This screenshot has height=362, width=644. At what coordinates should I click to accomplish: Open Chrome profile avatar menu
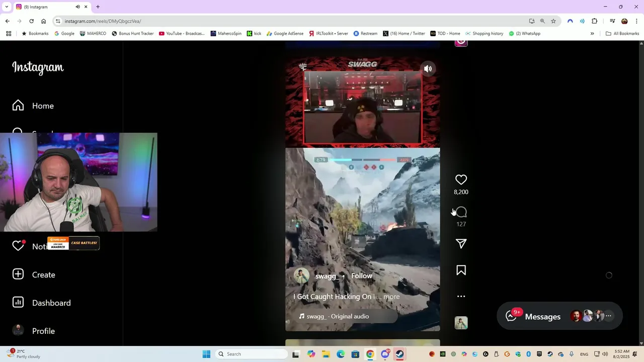(624, 21)
